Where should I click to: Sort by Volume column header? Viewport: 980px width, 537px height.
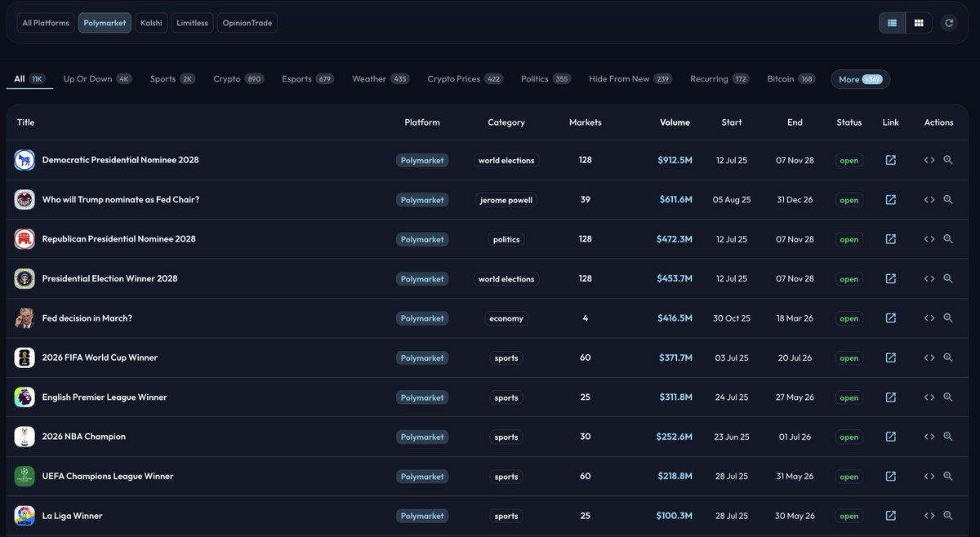675,122
